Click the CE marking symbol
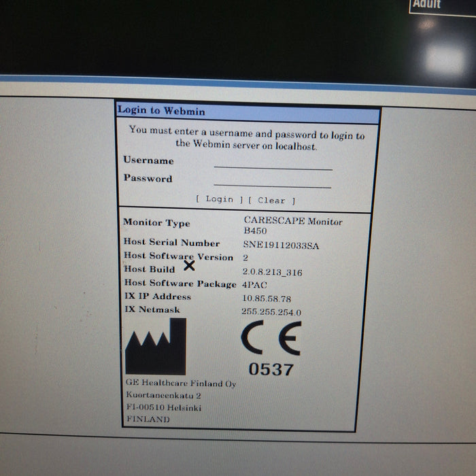Image resolution: width=476 pixels, height=476 pixels. (271, 338)
